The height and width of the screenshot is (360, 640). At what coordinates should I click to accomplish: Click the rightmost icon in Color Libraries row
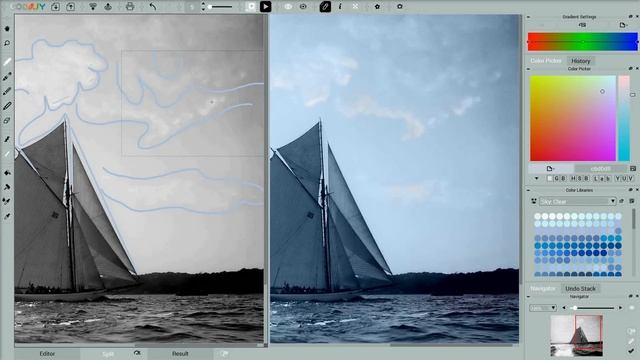click(632, 201)
